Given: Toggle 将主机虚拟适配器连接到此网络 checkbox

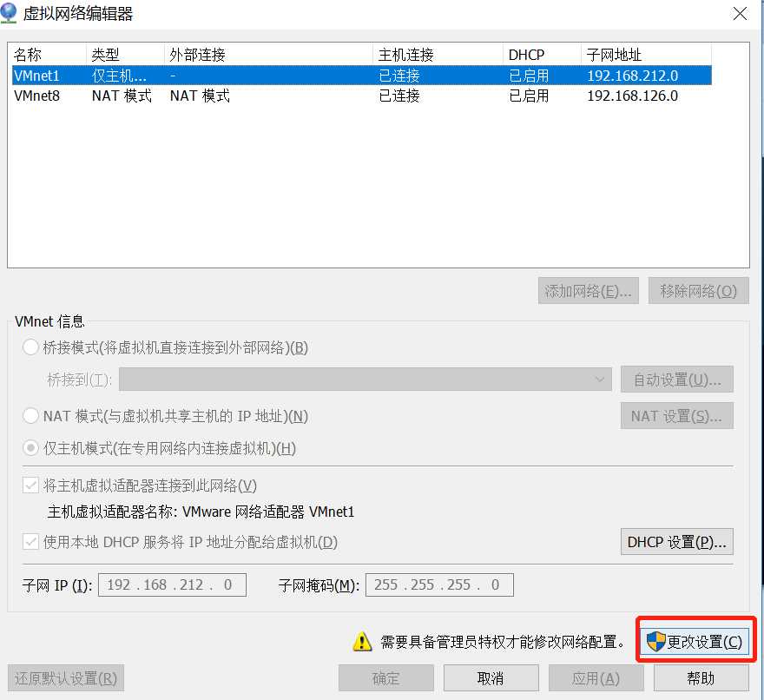Looking at the screenshot, I should coord(30,485).
